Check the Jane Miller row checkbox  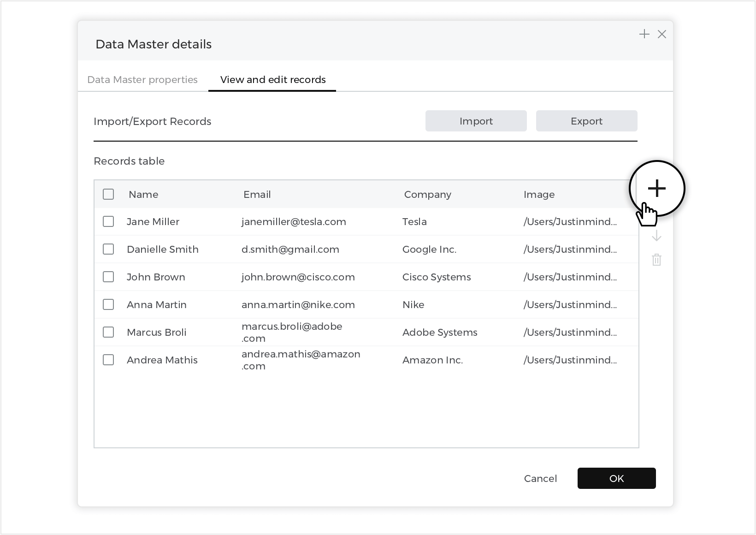coord(108,222)
